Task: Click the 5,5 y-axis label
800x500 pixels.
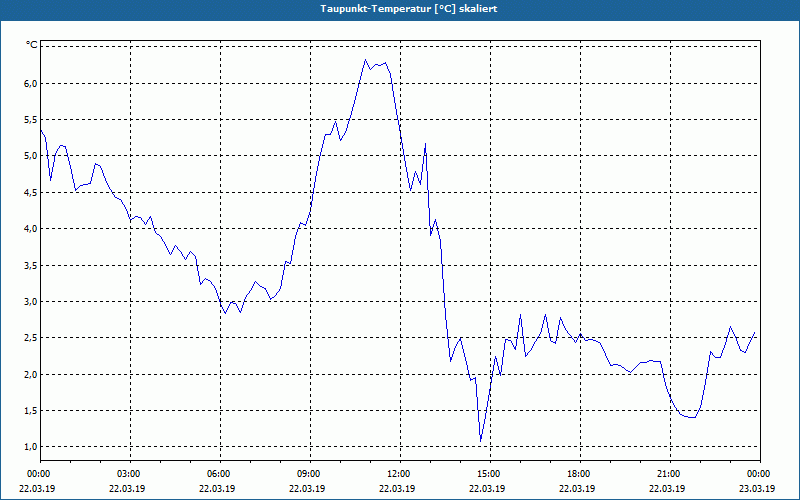Action: (31, 119)
